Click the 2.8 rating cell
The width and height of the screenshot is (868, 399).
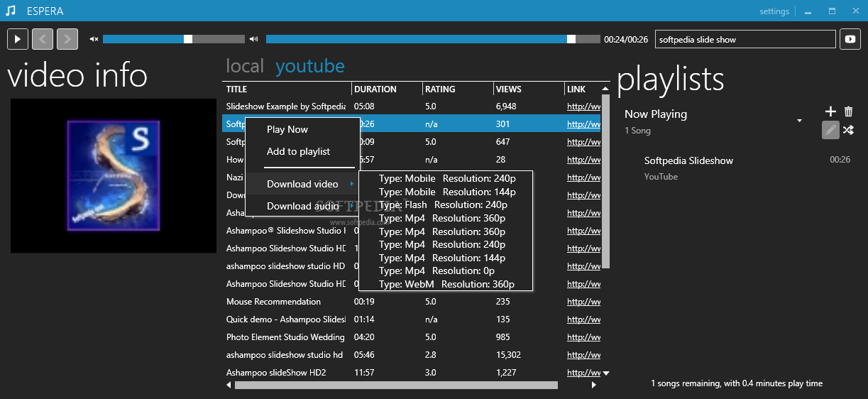pyautogui.click(x=431, y=355)
